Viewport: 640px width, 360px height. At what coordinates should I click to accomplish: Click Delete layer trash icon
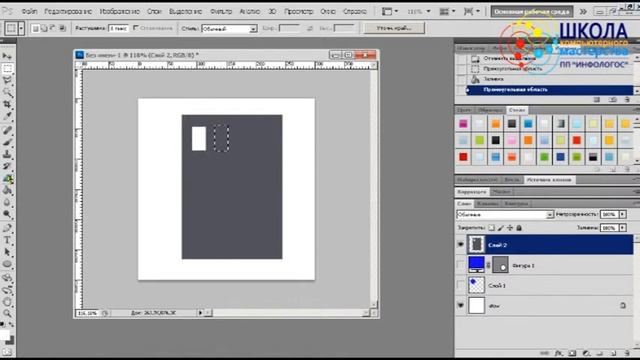click(627, 353)
